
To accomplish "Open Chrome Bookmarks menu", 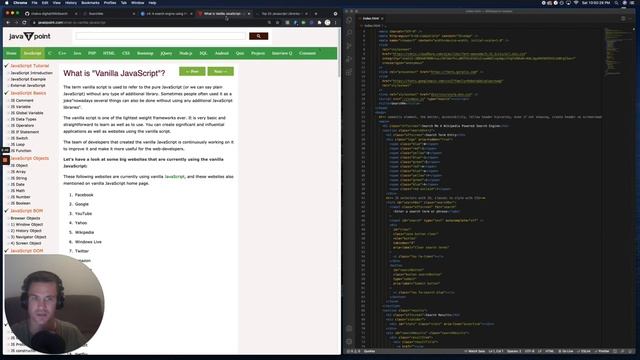I will pyautogui.click(x=90, y=3).
